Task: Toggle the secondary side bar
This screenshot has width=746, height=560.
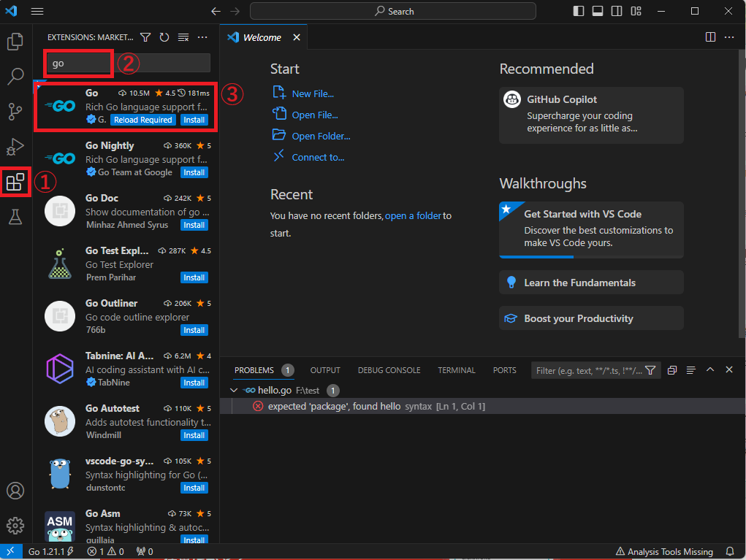Action: (x=617, y=12)
